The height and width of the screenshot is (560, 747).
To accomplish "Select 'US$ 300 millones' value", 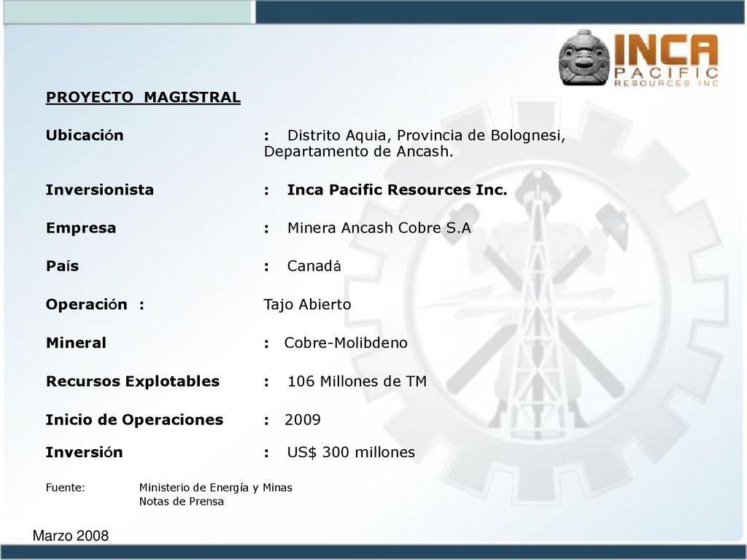I will point(351,452).
